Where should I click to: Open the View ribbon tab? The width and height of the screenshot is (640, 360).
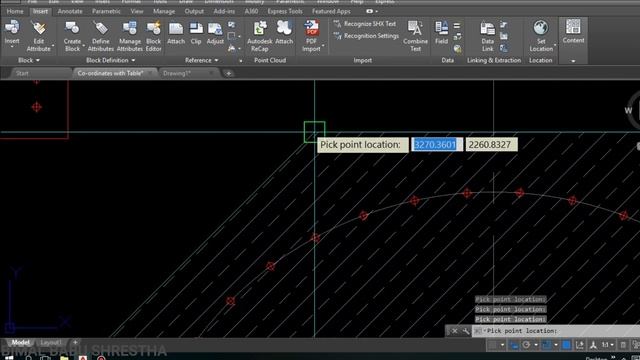pyautogui.click(x=137, y=11)
